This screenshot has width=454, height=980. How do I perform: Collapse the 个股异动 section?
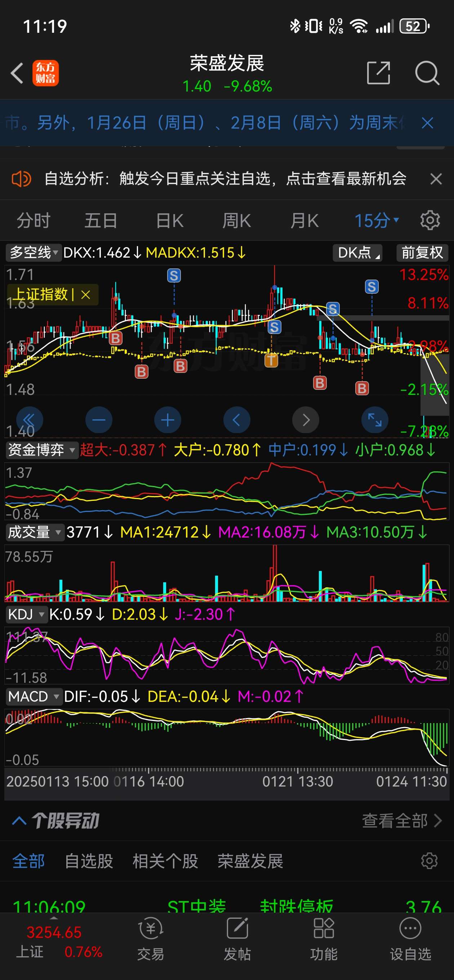(19, 821)
